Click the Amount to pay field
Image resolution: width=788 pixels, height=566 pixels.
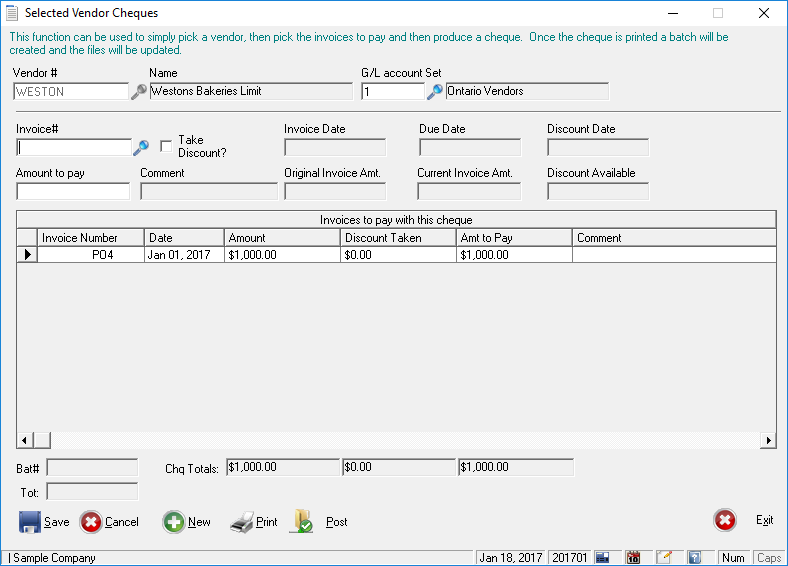coord(73,191)
